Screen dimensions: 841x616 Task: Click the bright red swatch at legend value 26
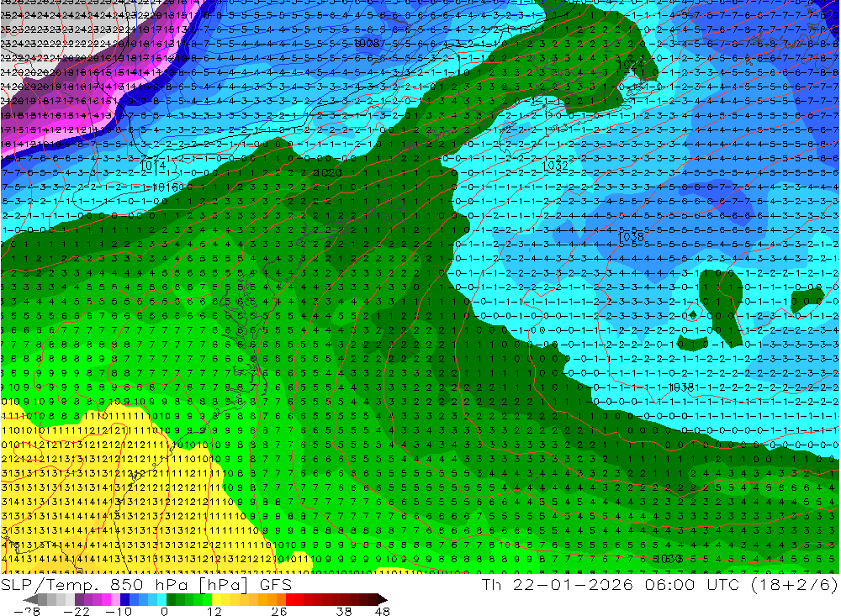tap(290, 600)
